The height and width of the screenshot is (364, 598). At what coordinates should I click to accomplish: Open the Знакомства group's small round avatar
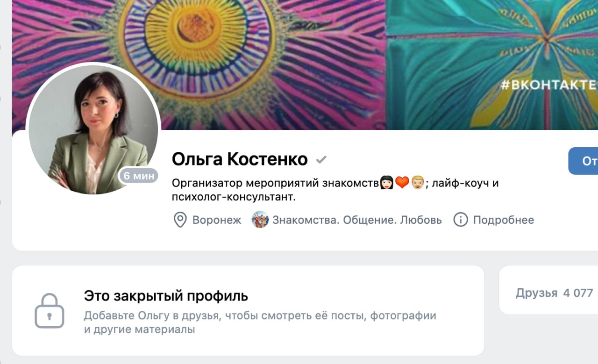[260, 220]
